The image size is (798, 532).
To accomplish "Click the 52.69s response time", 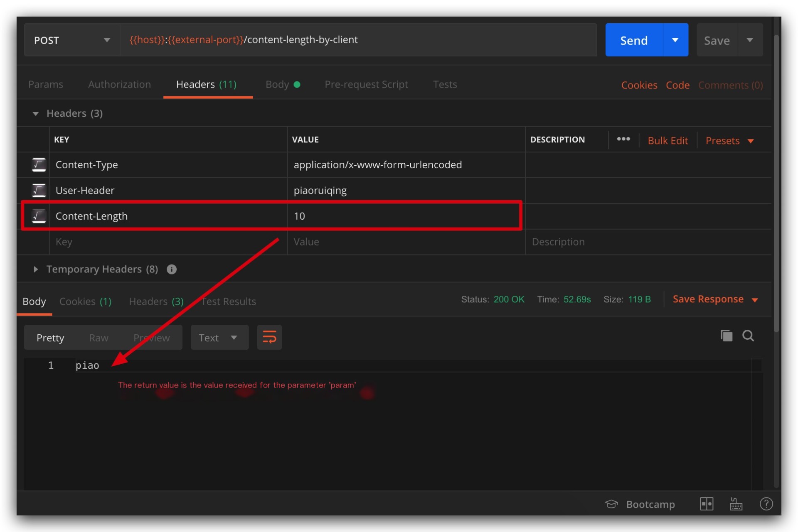I will point(577,299).
